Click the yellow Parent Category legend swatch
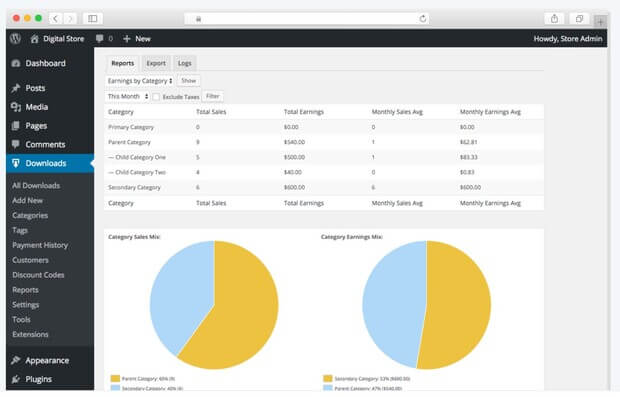Screen dimensions: 620x397 115,378
